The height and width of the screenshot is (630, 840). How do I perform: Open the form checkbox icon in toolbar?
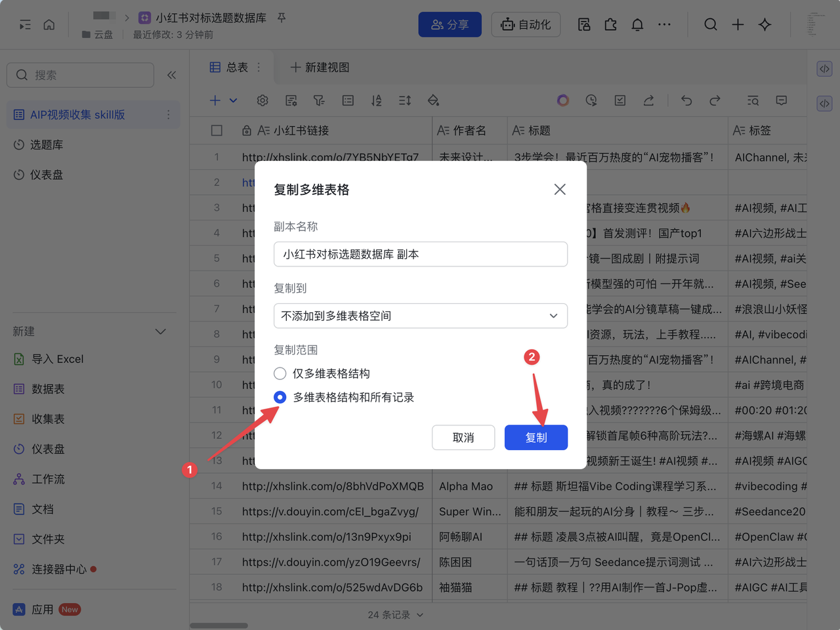click(620, 100)
